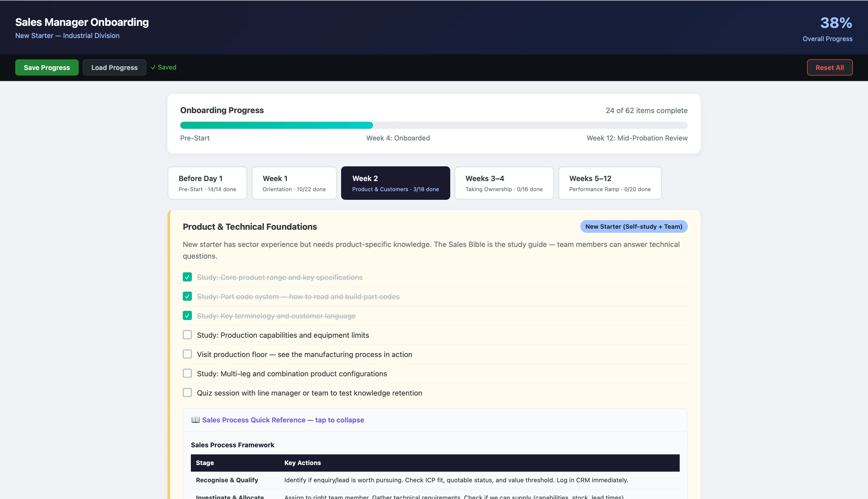Check "Study: Production capabilities and equipment limits"
This screenshot has width=868, height=499.
[x=187, y=335]
